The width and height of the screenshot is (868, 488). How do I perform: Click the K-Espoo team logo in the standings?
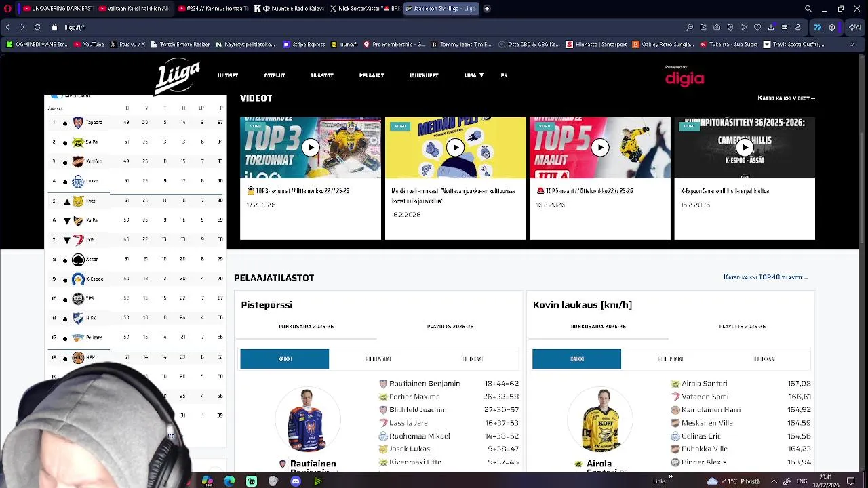click(x=78, y=279)
